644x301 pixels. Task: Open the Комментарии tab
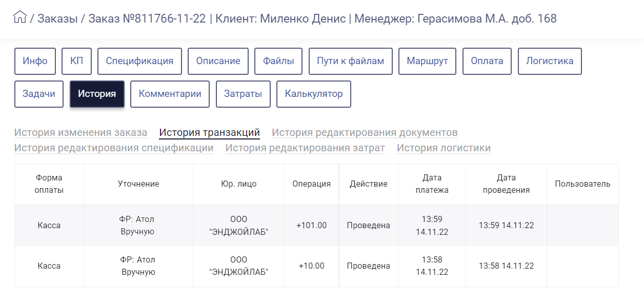pos(170,94)
